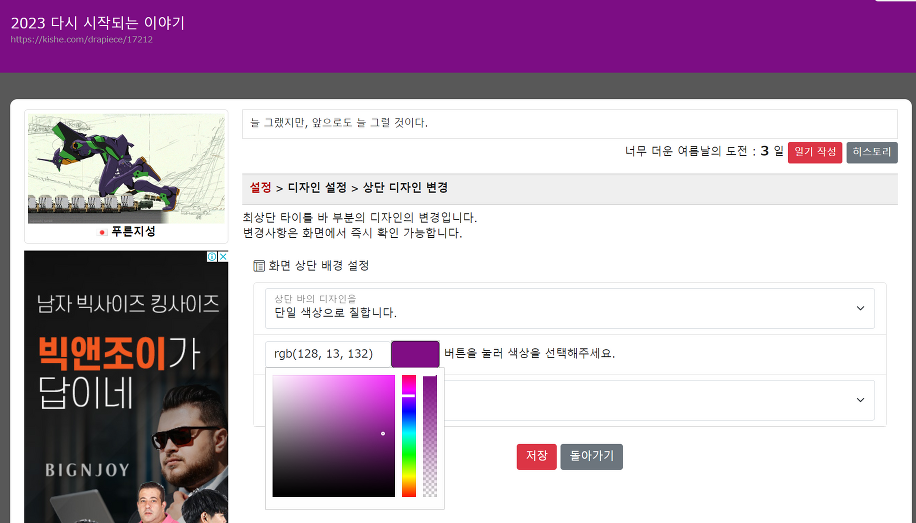This screenshot has width=916, height=523.
Task: Open the 히스토리 button
Action: pyautogui.click(x=871, y=152)
